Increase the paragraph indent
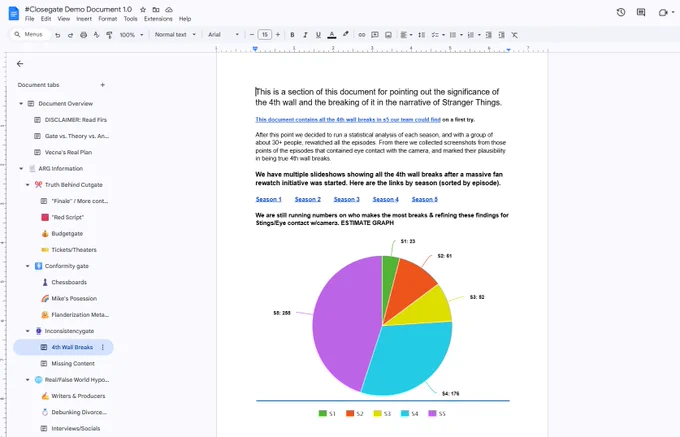Screen dimensions: 680x437 (x=501, y=35)
